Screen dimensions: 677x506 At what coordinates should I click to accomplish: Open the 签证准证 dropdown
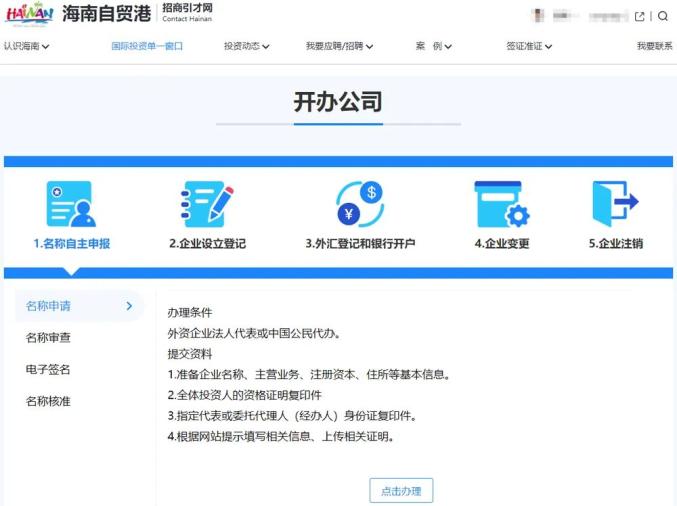pos(529,46)
